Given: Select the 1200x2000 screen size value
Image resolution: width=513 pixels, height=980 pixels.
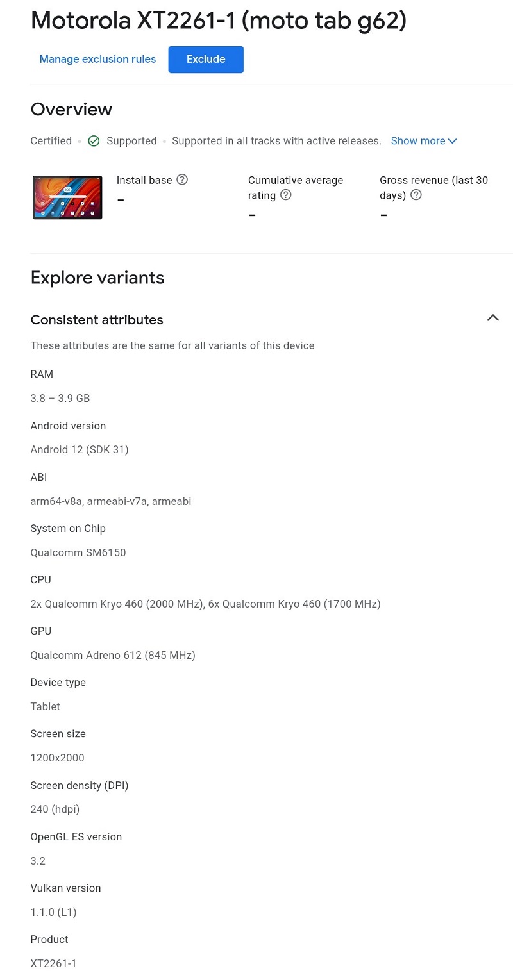Looking at the screenshot, I should pos(58,758).
